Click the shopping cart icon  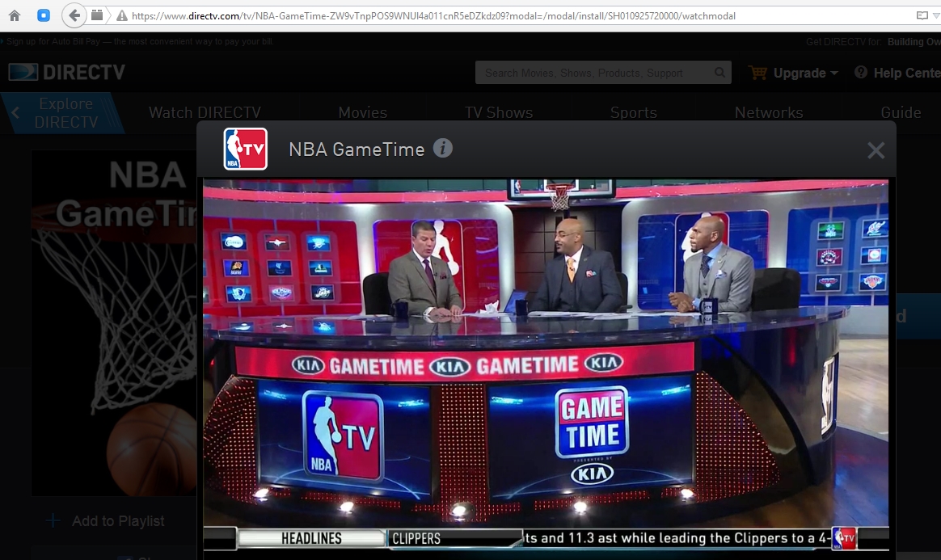[x=758, y=73]
